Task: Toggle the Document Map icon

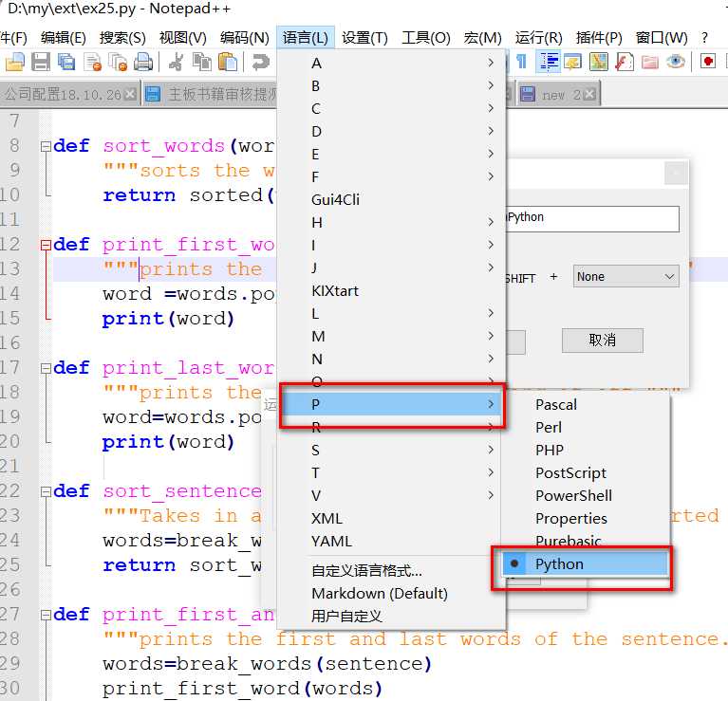Action: [599, 62]
